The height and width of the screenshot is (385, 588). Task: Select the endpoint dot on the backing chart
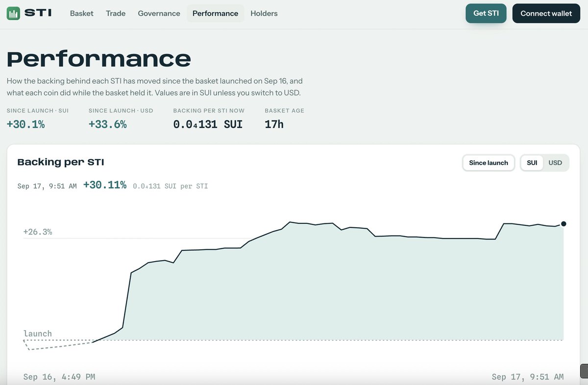coord(563,224)
